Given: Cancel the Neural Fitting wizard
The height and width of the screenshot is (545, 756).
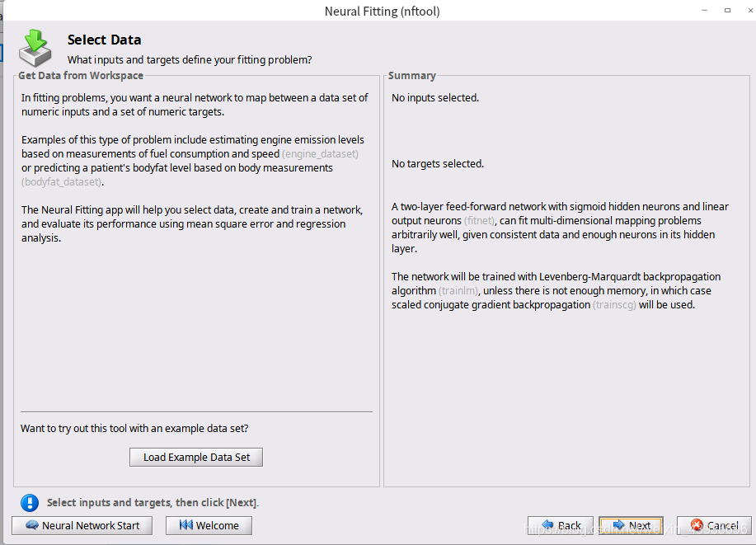Looking at the screenshot, I should (x=714, y=525).
